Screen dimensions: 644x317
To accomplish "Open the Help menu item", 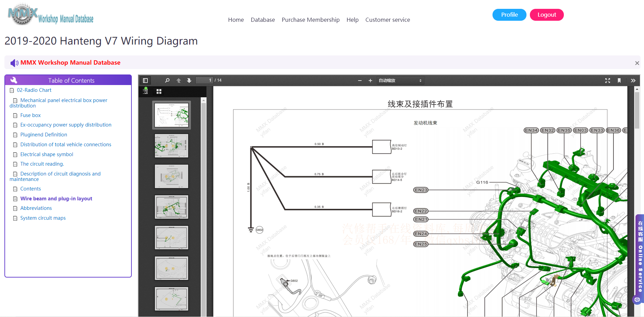I will 353,20.
